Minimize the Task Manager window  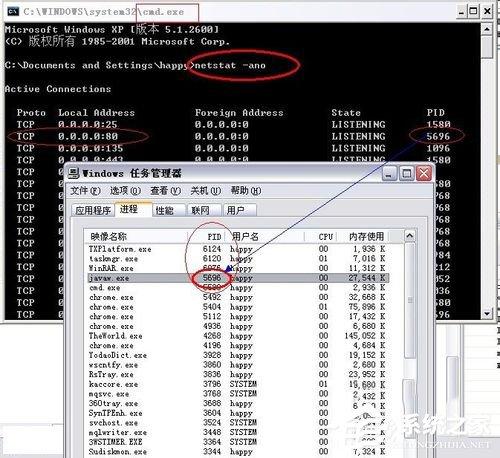389,174
